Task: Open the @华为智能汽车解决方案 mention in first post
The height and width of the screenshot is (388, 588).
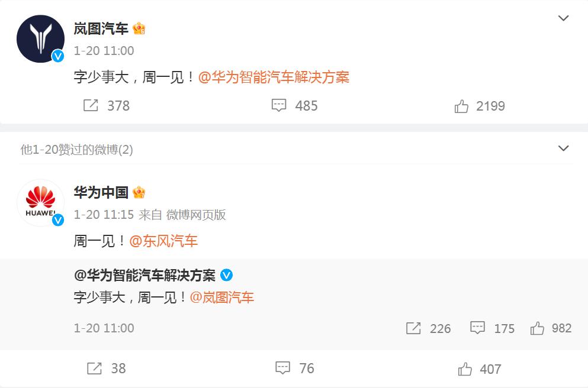Action: (x=274, y=77)
